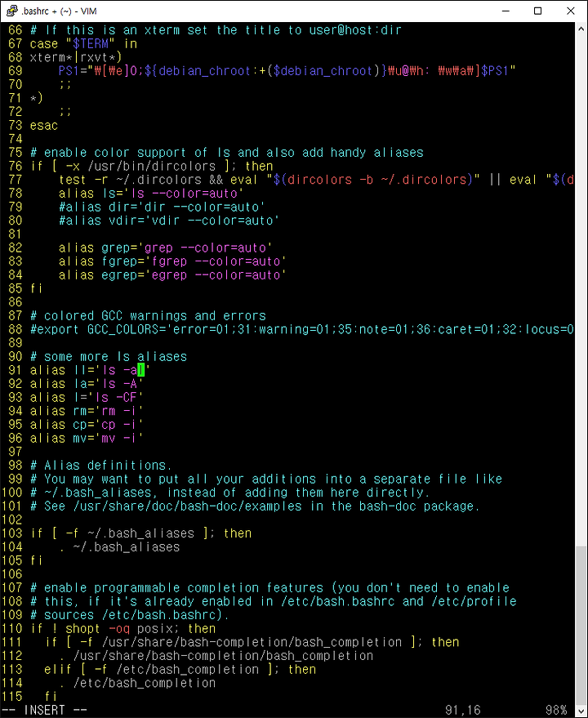Click '# sources /etc/bash.bashrc).' on line 109

(130, 615)
